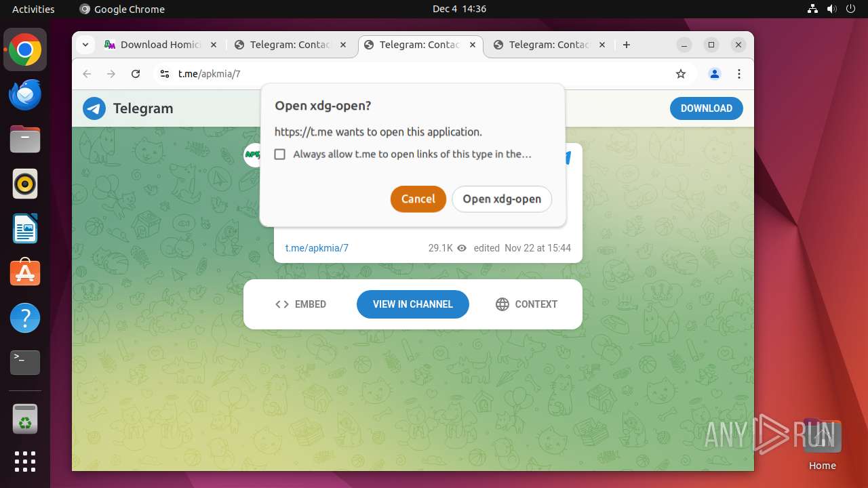Check Always allow t.me to open links
868x488 pixels.
click(x=279, y=155)
